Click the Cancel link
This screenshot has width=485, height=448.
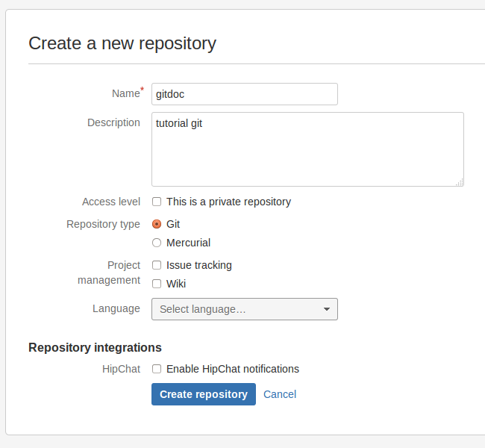pyautogui.click(x=280, y=394)
